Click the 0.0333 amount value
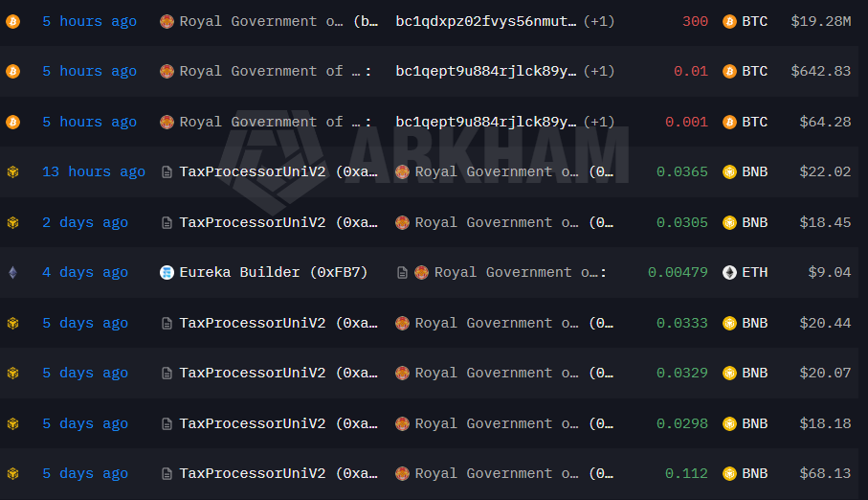 click(x=682, y=323)
